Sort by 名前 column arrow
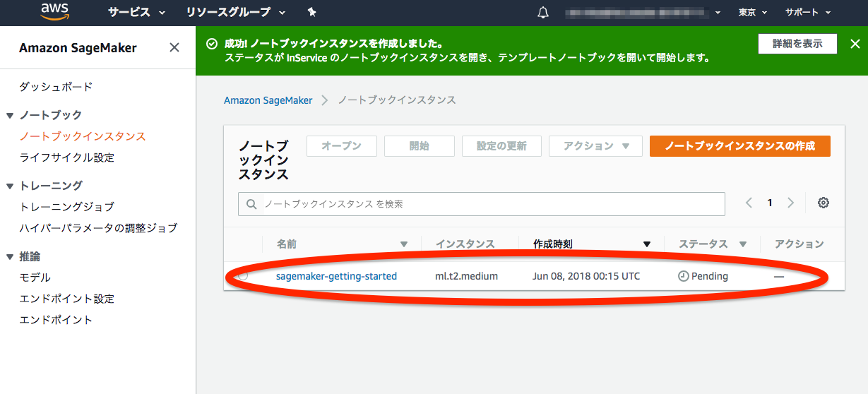 [x=404, y=244]
